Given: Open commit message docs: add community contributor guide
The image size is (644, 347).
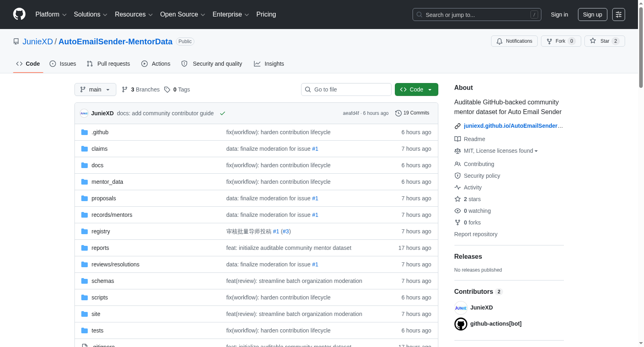Looking at the screenshot, I should pos(165,113).
